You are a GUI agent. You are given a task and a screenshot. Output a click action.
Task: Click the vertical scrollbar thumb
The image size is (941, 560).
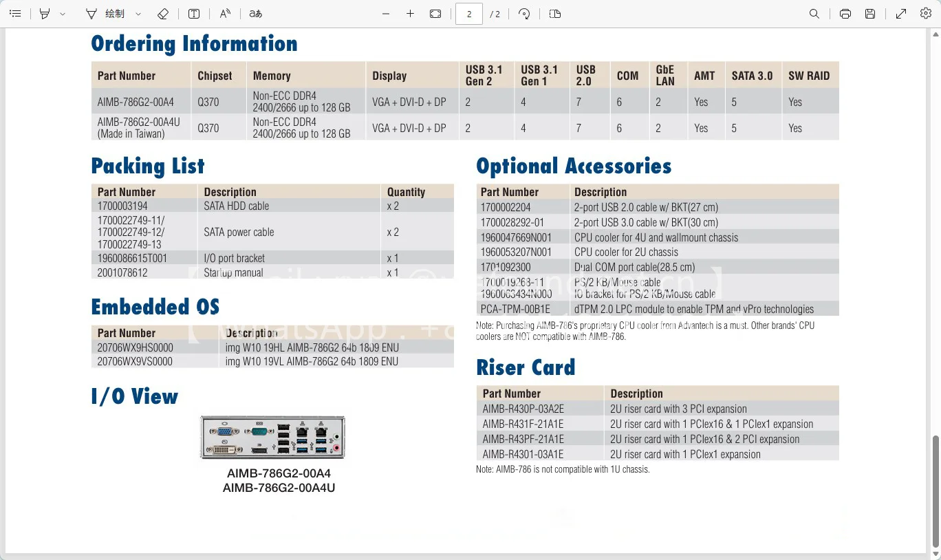[935, 491]
